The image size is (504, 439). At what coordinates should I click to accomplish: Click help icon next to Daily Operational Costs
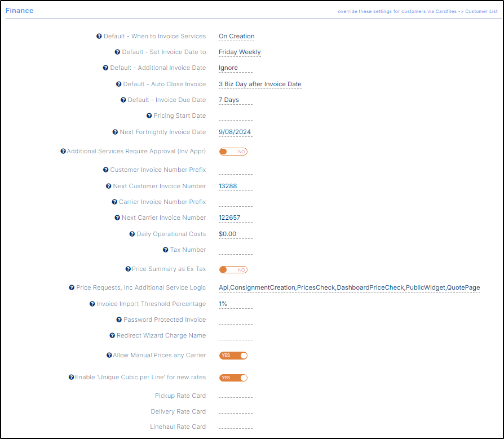pyautogui.click(x=132, y=234)
